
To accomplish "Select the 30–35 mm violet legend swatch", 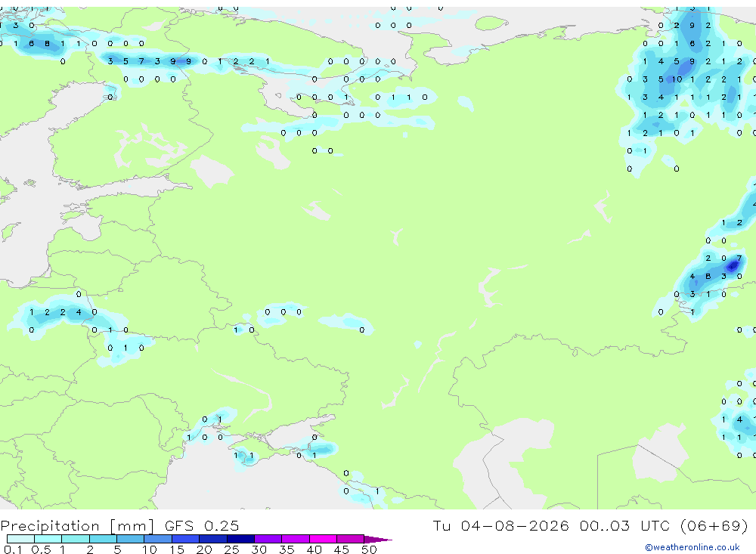I will (x=268, y=539).
